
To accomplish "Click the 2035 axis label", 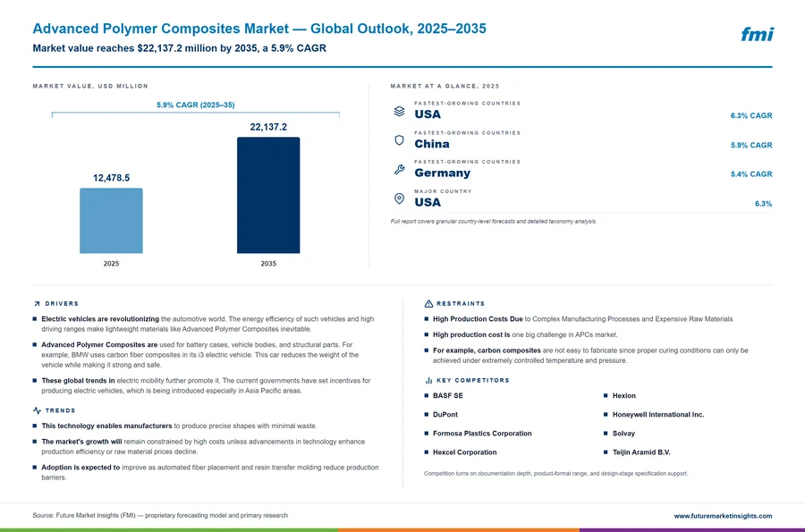I will [268, 263].
